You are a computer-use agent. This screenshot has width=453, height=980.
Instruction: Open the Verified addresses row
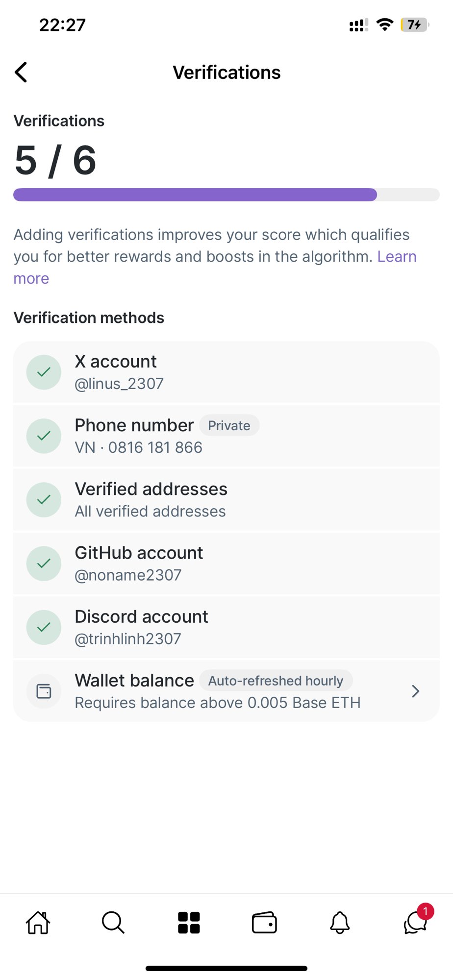[x=226, y=500]
